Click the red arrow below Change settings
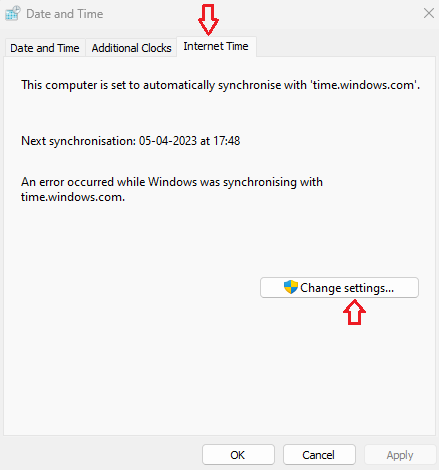439x470 pixels. click(x=354, y=312)
